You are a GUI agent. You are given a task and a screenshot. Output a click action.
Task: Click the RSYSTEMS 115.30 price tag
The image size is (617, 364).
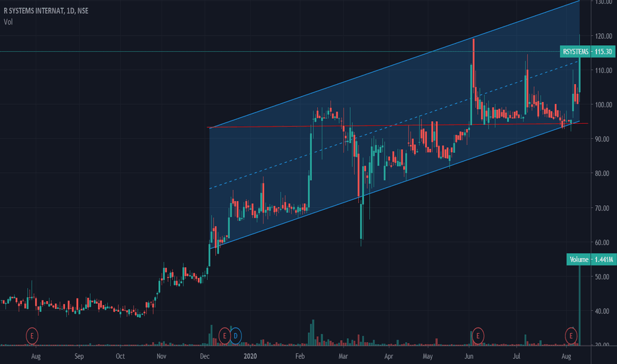(x=587, y=52)
